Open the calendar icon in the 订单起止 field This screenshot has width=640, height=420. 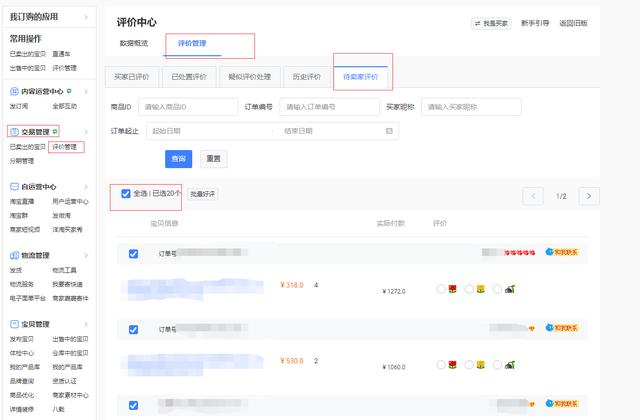(x=389, y=131)
